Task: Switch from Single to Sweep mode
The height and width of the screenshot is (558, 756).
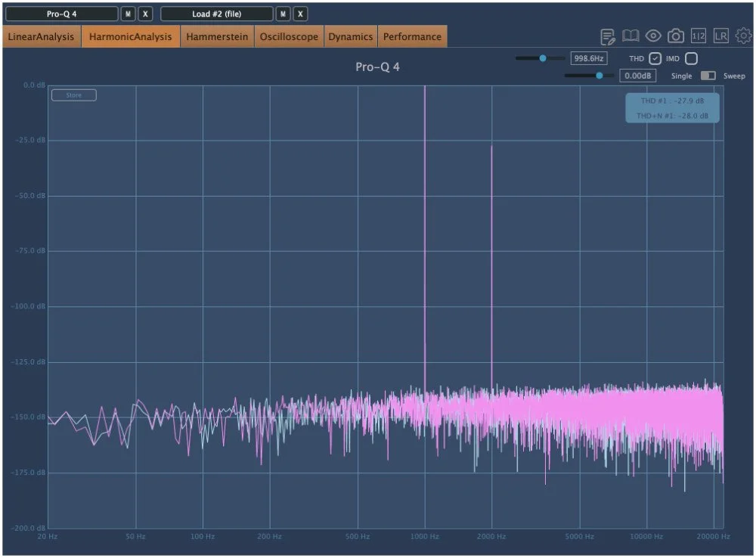Action: [x=708, y=76]
